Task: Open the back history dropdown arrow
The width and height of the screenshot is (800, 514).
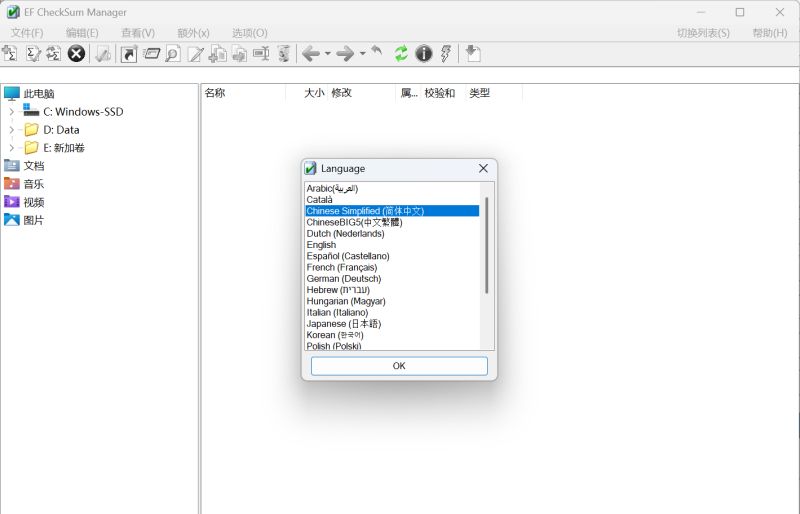Action: click(x=328, y=53)
